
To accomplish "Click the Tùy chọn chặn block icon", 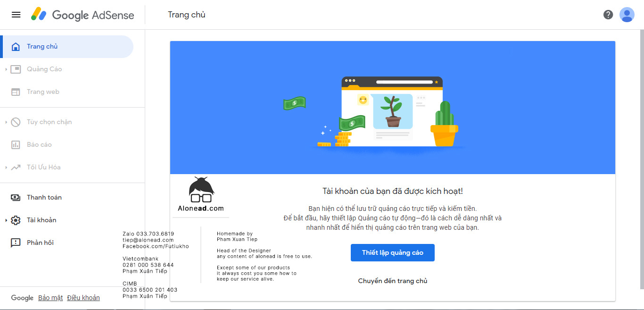I will [x=16, y=122].
